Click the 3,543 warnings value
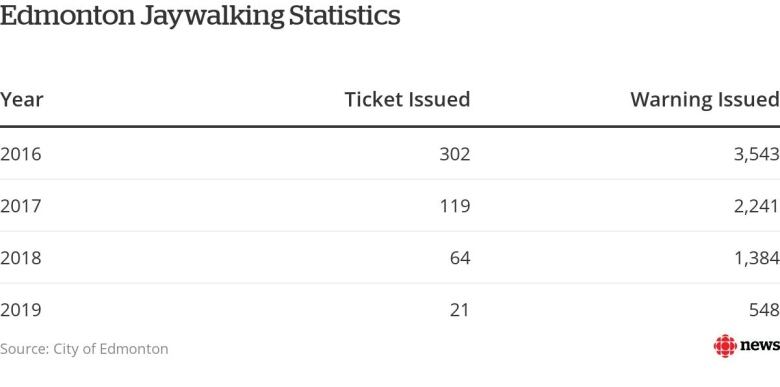 (x=757, y=155)
